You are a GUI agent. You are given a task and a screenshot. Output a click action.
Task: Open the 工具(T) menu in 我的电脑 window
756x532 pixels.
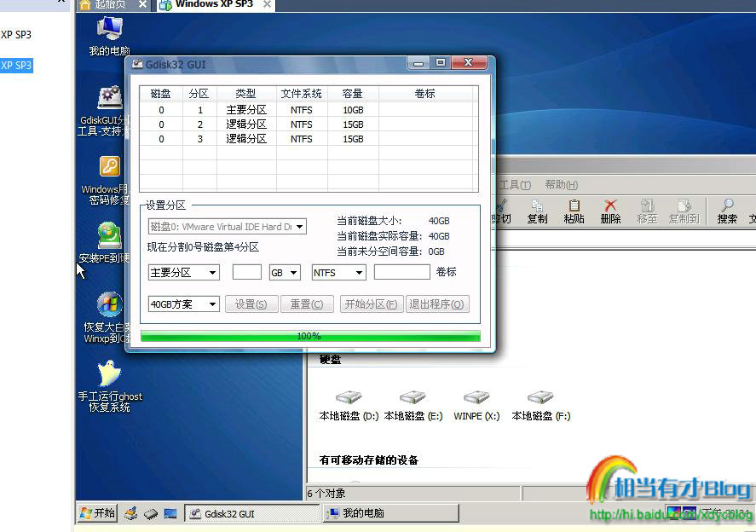tap(515, 185)
